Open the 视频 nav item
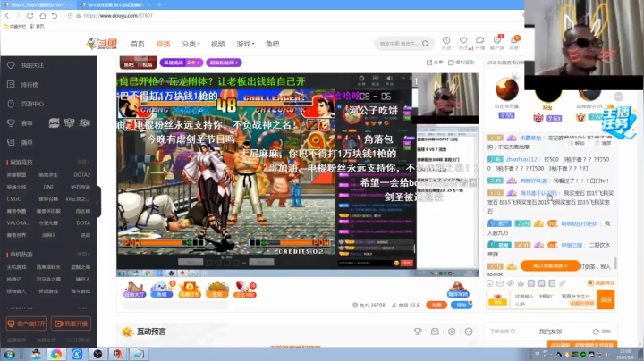This screenshot has height=361, width=644. 217,44
